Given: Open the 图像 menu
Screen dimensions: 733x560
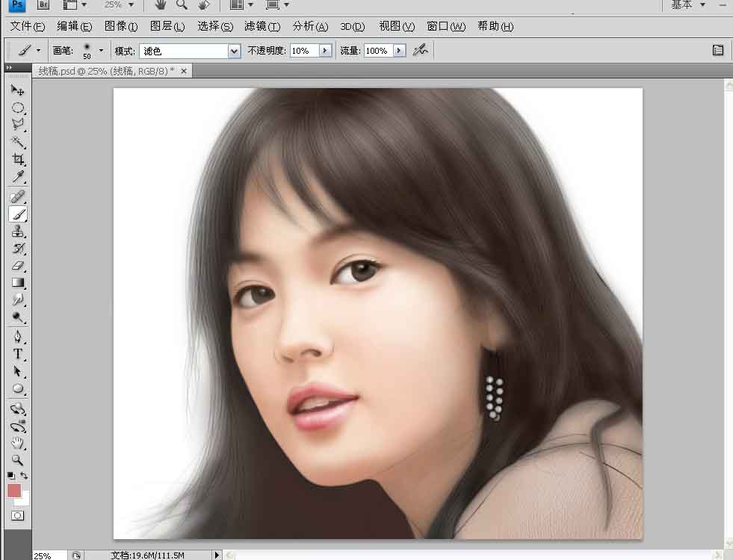Looking at the screenshot, I should (120, 26).
